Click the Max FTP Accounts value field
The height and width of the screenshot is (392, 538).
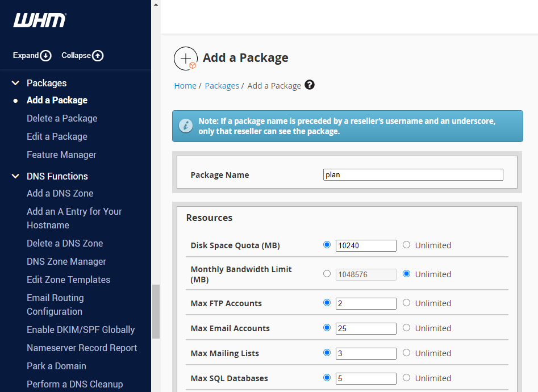click(x=366, y=303)
